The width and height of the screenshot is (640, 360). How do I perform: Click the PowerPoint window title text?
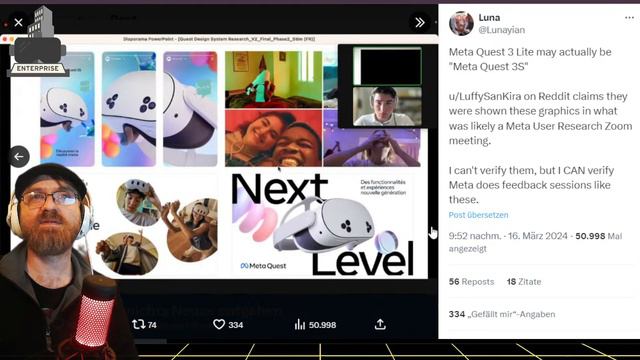219,39
